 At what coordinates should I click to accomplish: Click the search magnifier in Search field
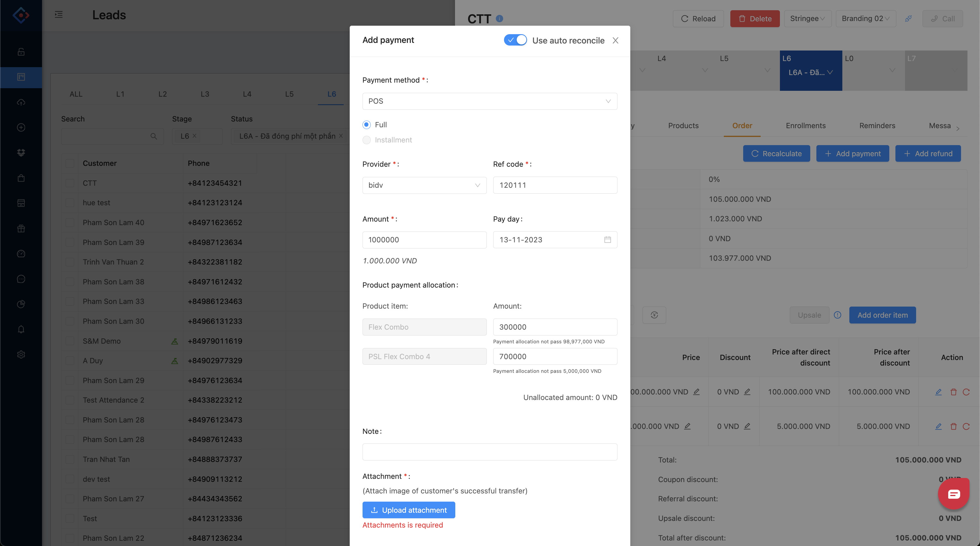pos(154,136)
